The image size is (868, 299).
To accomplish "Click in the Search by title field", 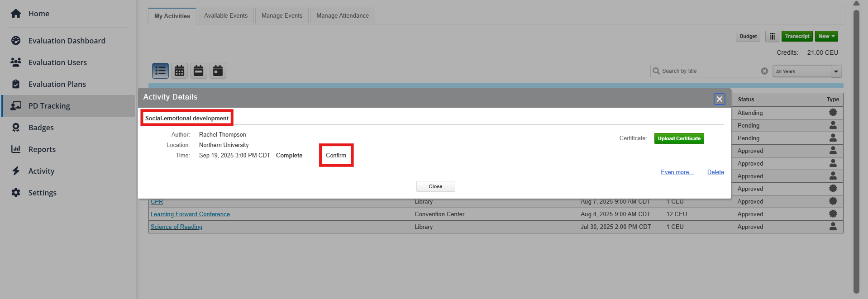I will point(710,71).
